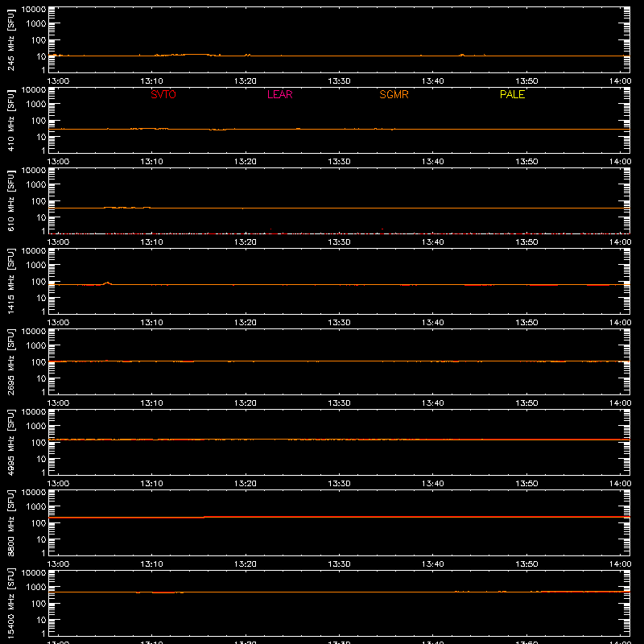
Task: Select the '4995 MHz [SFU]' axis title
Action: [11, 442]
